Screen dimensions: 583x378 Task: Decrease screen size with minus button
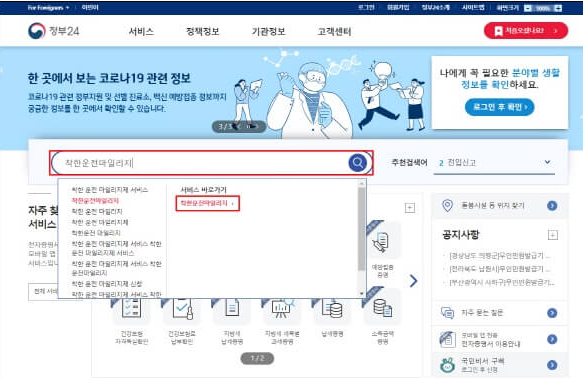tap(528, 8)
